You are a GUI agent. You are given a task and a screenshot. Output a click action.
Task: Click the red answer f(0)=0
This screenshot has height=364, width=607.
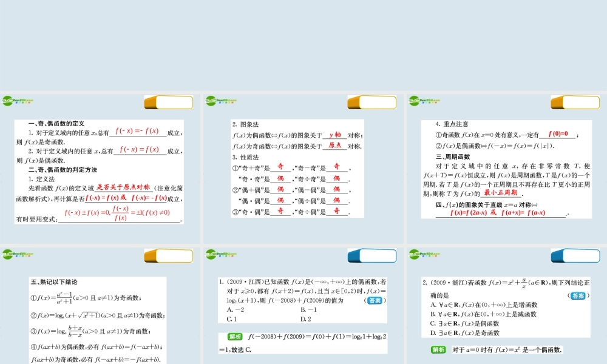point(558,134)
